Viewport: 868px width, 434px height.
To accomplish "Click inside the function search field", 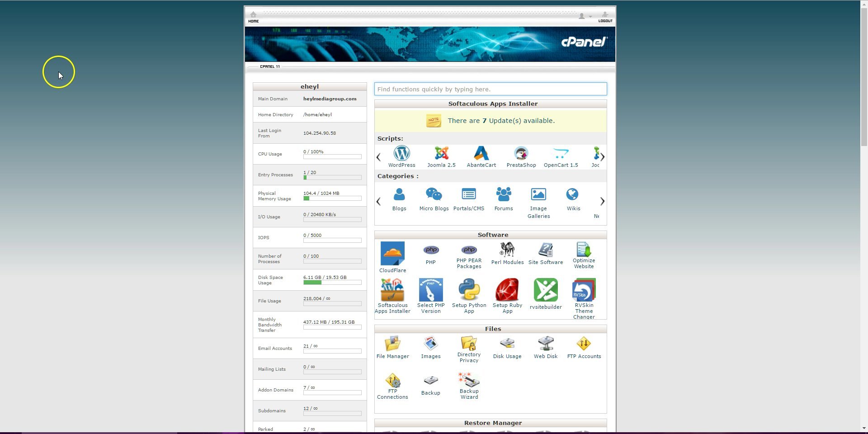I will [490, 89].
